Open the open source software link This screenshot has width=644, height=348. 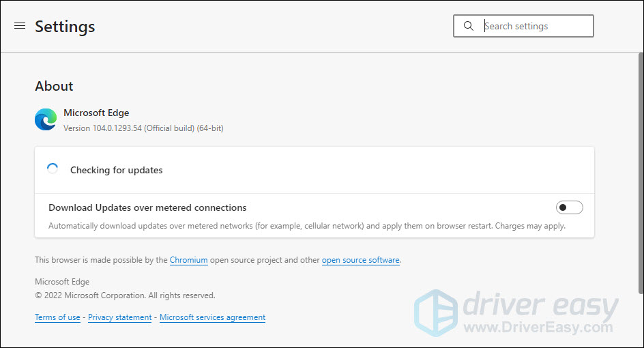pos(360,260)
